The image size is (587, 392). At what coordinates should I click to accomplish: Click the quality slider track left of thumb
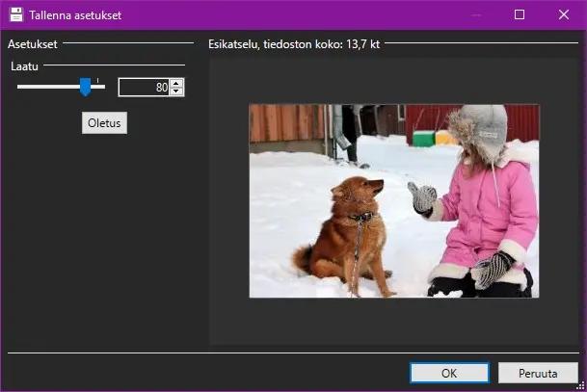[48, 87]
